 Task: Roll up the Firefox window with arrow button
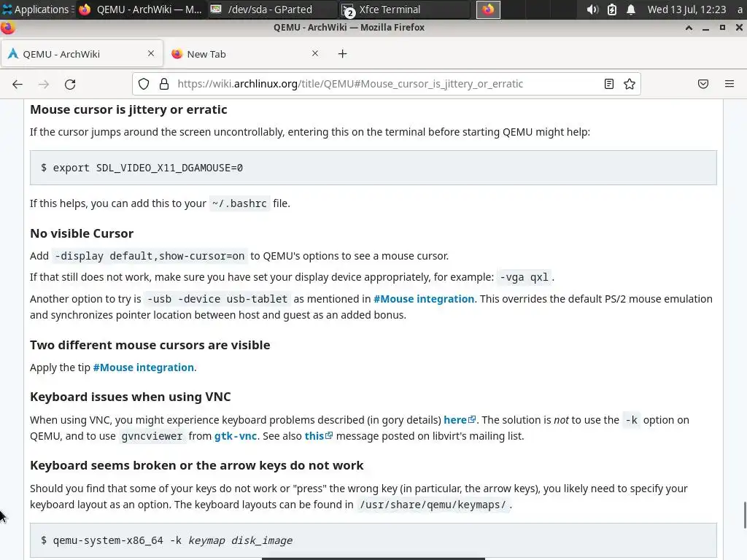(x=689, y=28)
